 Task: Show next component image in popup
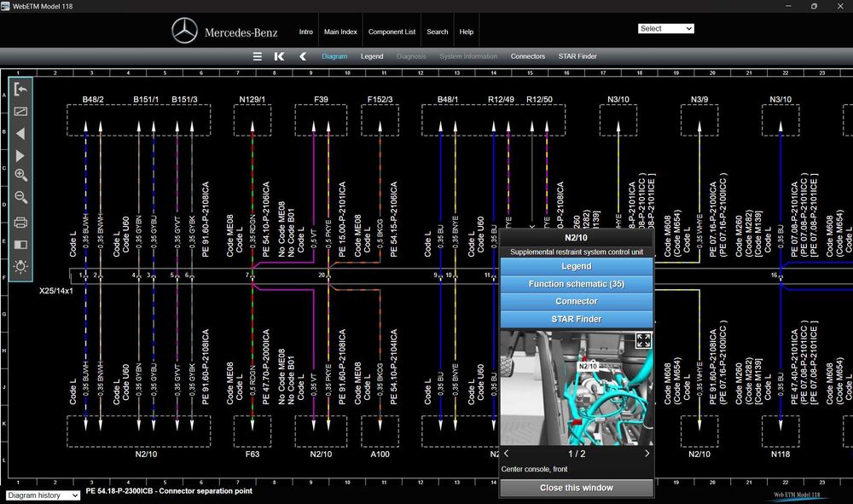click(x=647, y=454)
